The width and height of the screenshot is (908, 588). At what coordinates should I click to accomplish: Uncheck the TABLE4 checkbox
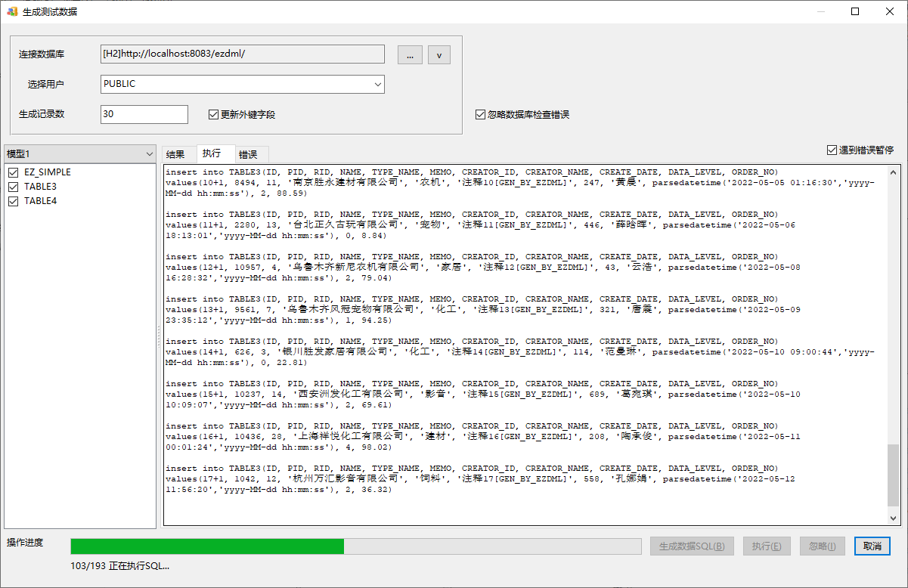tap(13, 201)
